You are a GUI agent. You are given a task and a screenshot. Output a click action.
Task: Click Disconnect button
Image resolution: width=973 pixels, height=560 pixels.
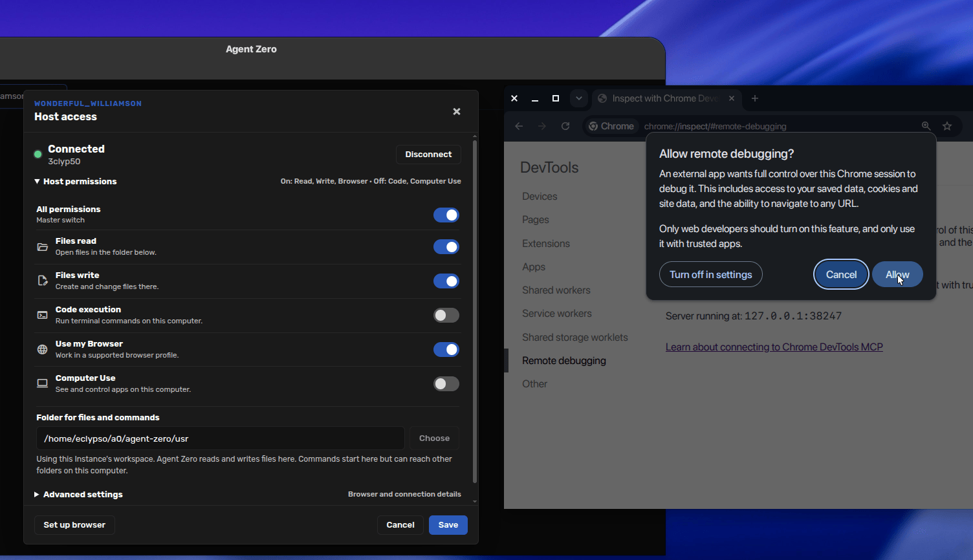click(x=428, y=155)
